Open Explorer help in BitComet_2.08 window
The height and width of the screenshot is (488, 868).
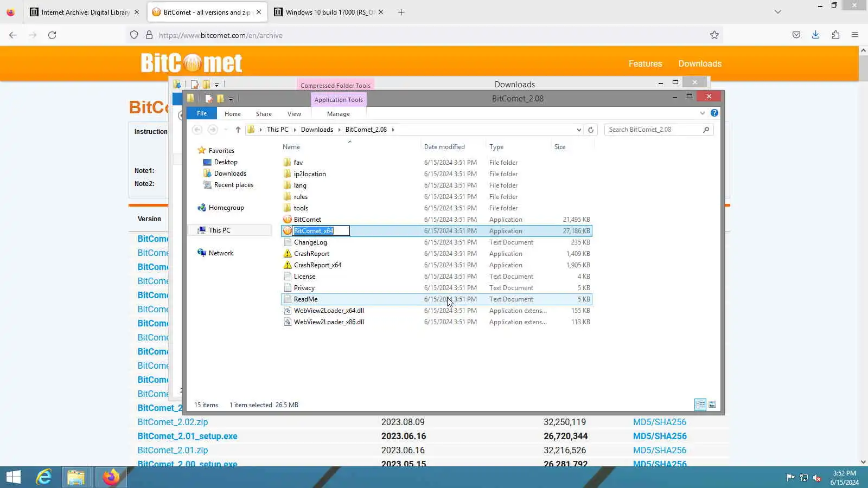click(714, 113)
